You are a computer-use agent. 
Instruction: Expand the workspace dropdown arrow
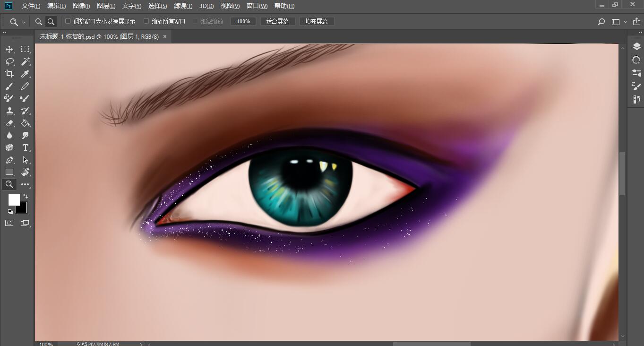pyautogui.click(x=626, y=22)
